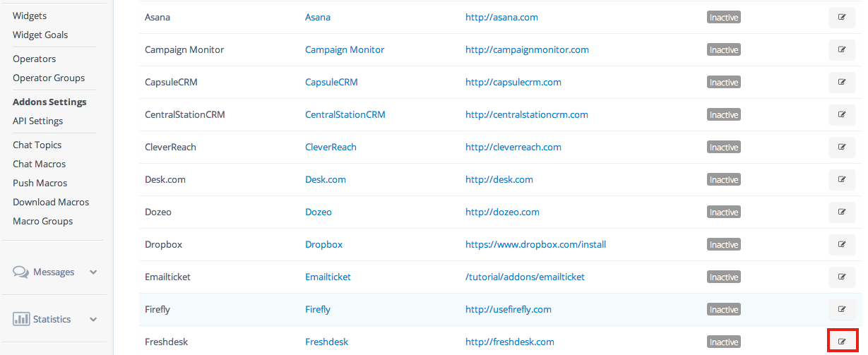The width and height of the screenshot is (868, 355).
Task: Open edit icon in the CapsuleCRM row
Action: point(842,82)
